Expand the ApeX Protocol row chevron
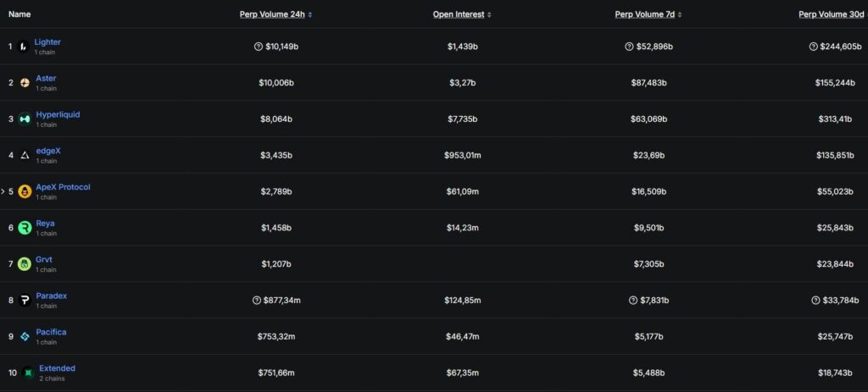This screenshot has width=868, height=392. pos(3,191)
